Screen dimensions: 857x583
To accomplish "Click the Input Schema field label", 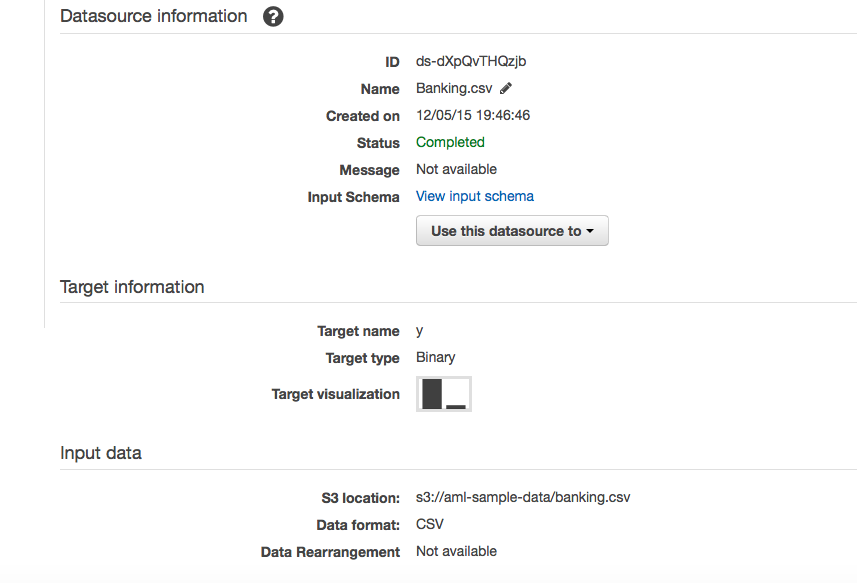I will click(353, 197).
